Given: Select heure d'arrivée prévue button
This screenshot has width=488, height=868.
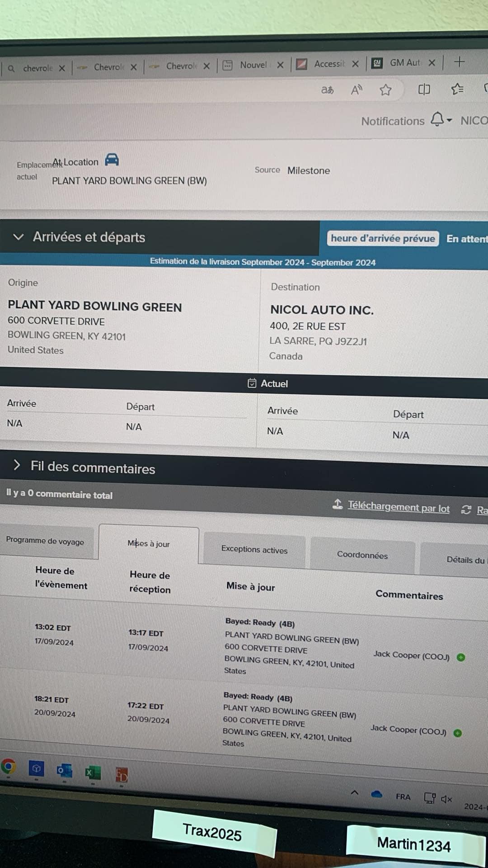Looking at the screenshot, I should click(382, 238).
